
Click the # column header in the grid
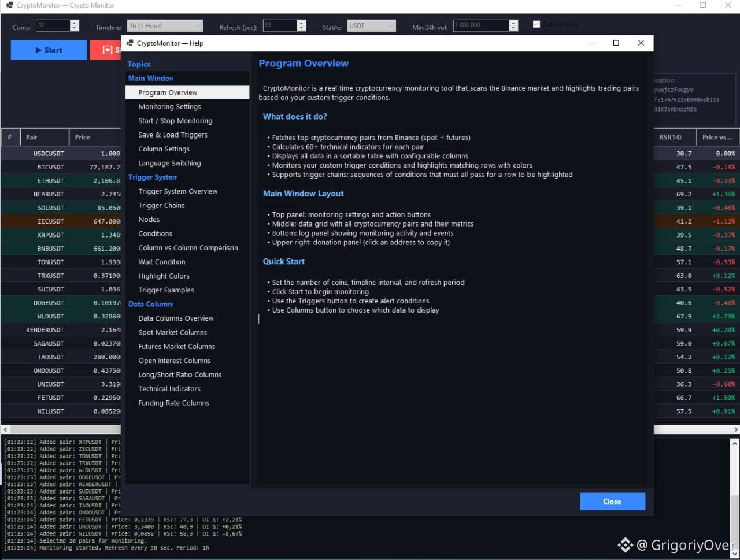[x=10, y=137]
